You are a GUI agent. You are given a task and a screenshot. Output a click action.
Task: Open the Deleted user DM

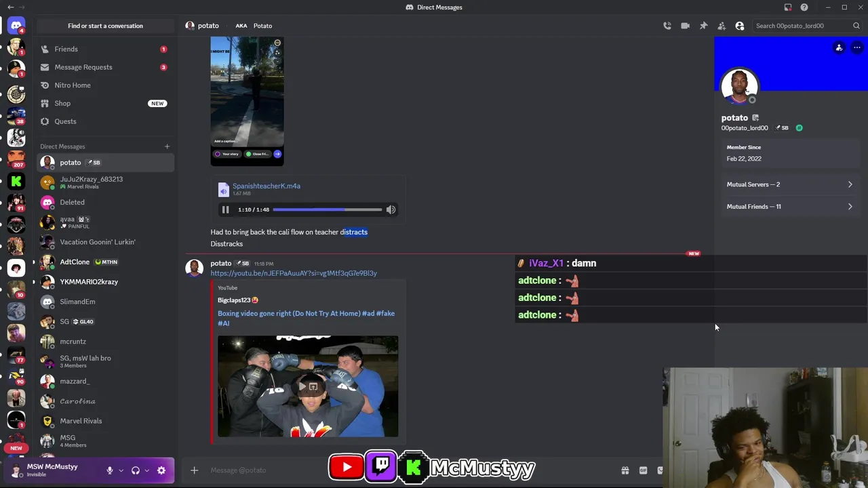click(x=105, y=202)
